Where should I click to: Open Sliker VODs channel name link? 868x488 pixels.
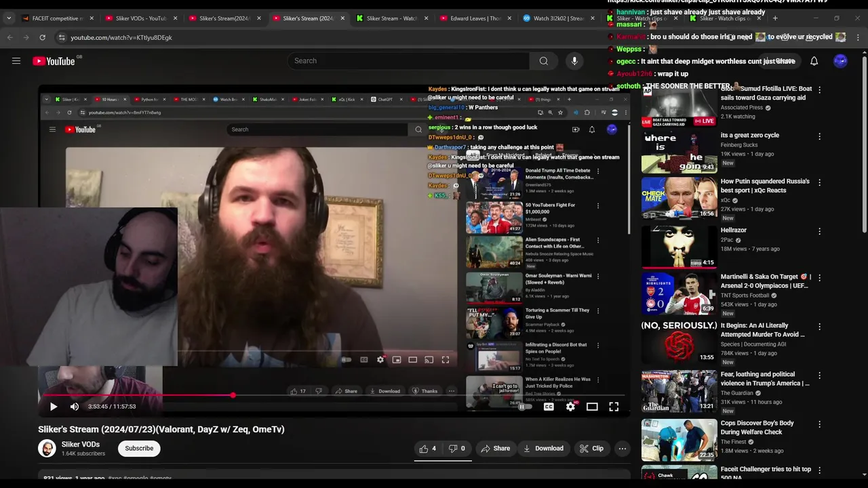[81, 445]
